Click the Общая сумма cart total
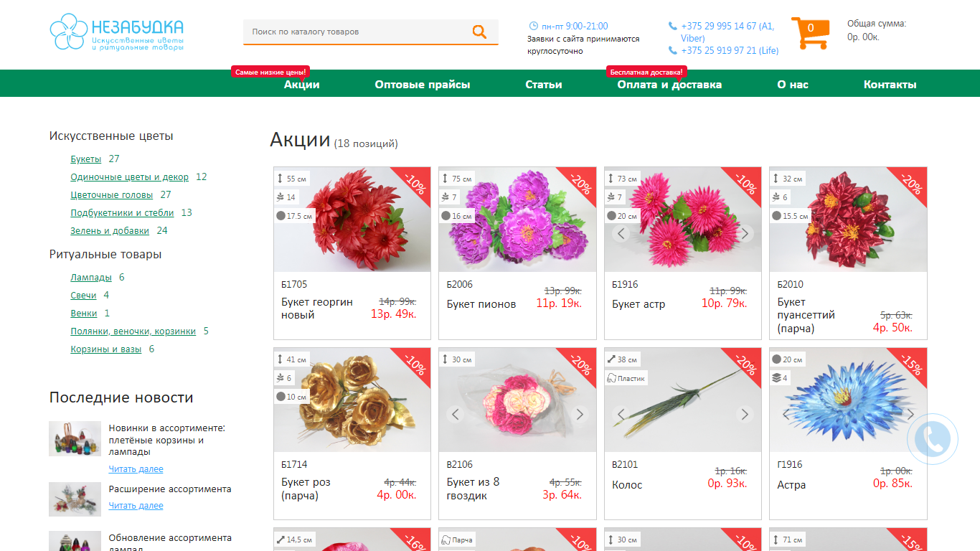The image size is (980, 551). coord(877,30)
